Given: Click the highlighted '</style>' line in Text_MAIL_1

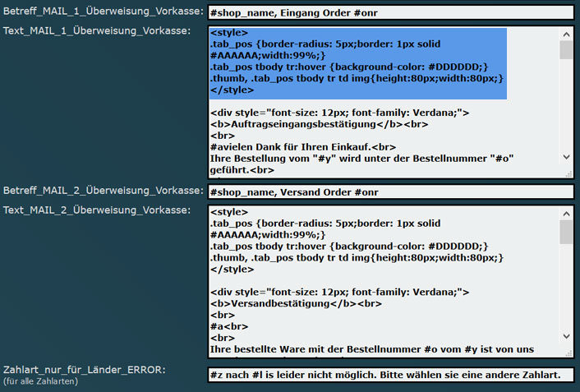Looking at the screenshot, I should 232,90.
